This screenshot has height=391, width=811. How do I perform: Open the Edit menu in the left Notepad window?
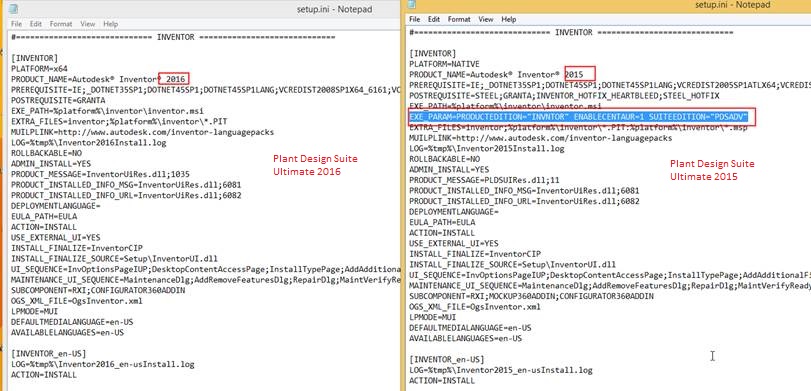click(35, 24)
